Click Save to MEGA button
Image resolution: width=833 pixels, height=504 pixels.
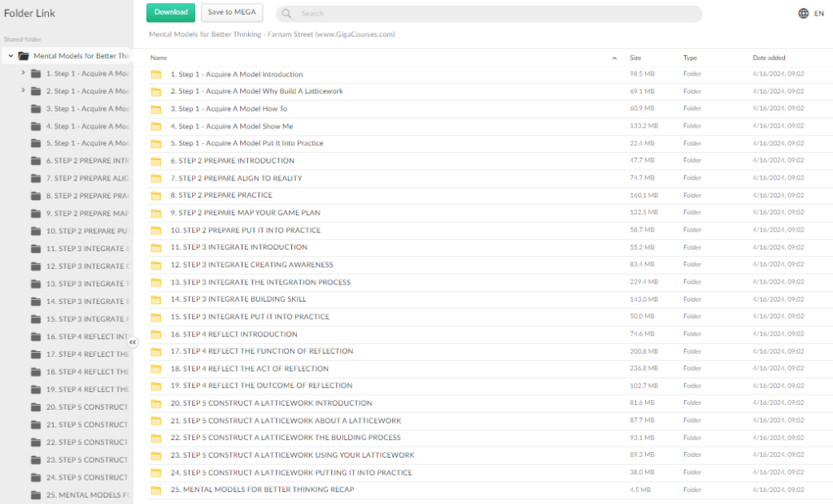click(x=232, y=12)
